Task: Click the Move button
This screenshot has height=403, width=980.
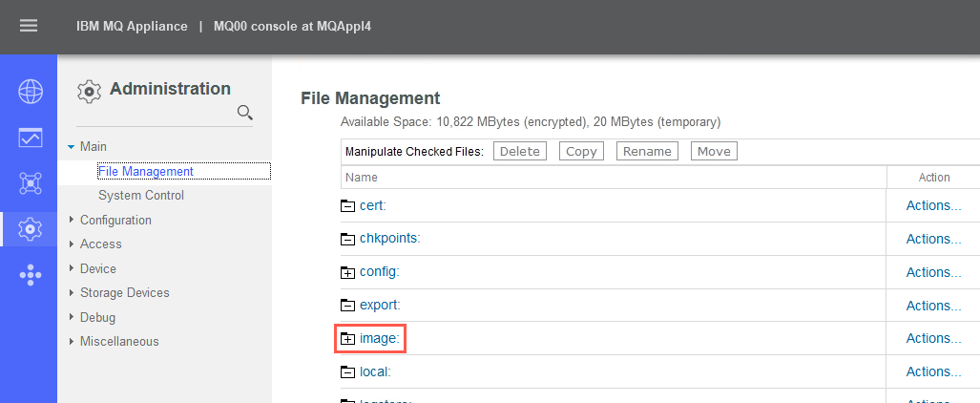Action: [x=714, y=151]
